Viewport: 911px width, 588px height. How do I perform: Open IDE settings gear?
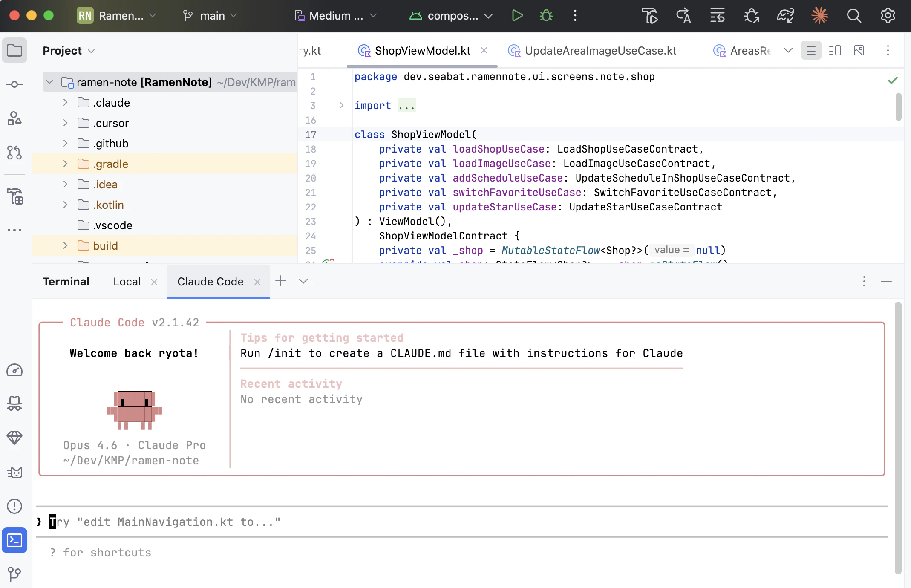(x=888, y=16)
